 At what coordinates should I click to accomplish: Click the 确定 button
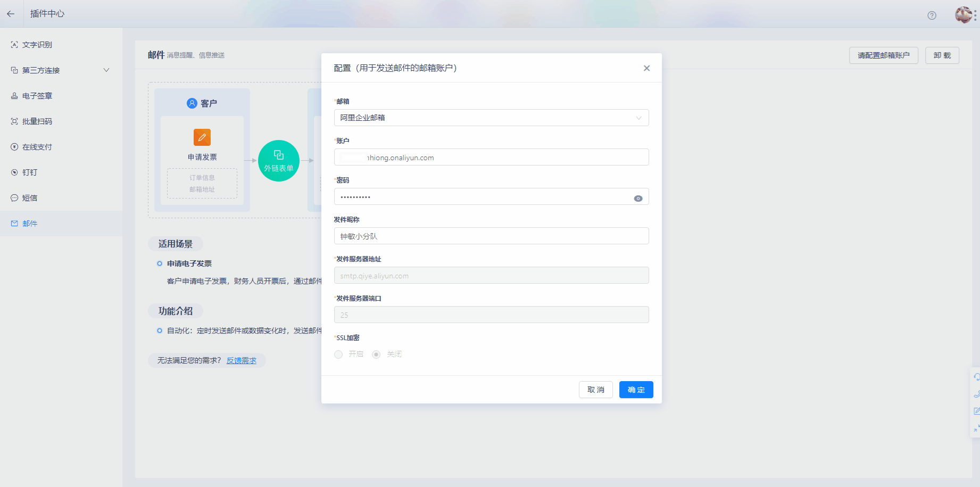coord(636,390)
